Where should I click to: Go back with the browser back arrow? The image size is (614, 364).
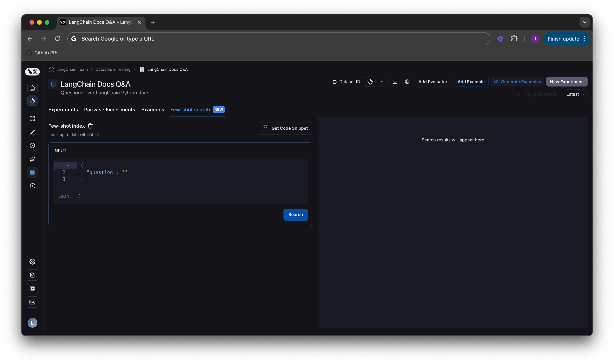click(30, 39)
